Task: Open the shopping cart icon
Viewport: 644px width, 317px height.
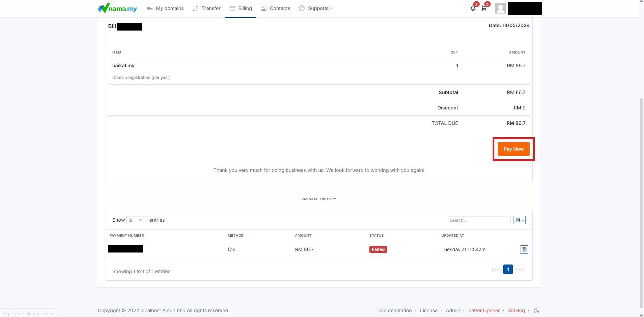Action: pyautogui.click(x=484, y=8)
